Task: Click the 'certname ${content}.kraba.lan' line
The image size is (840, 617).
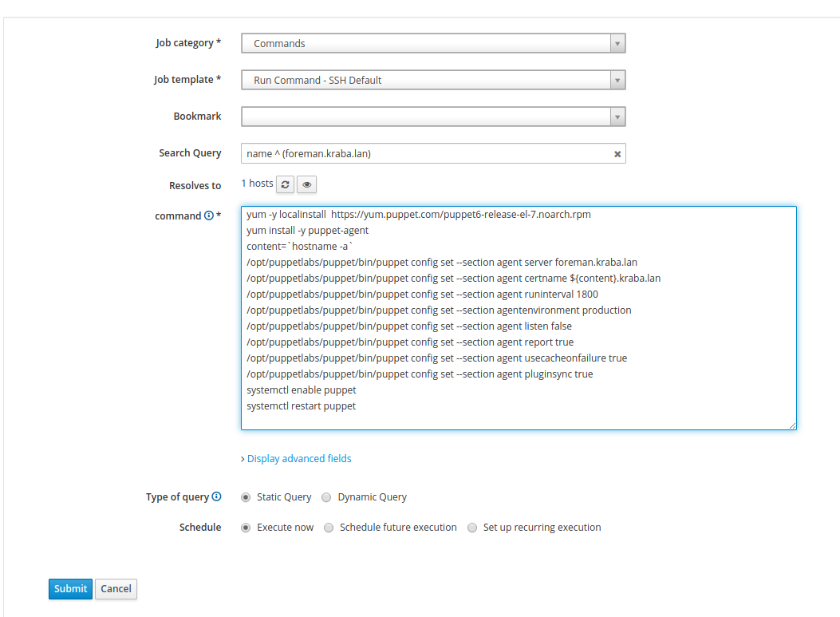Action: click(x=453, y=279)
